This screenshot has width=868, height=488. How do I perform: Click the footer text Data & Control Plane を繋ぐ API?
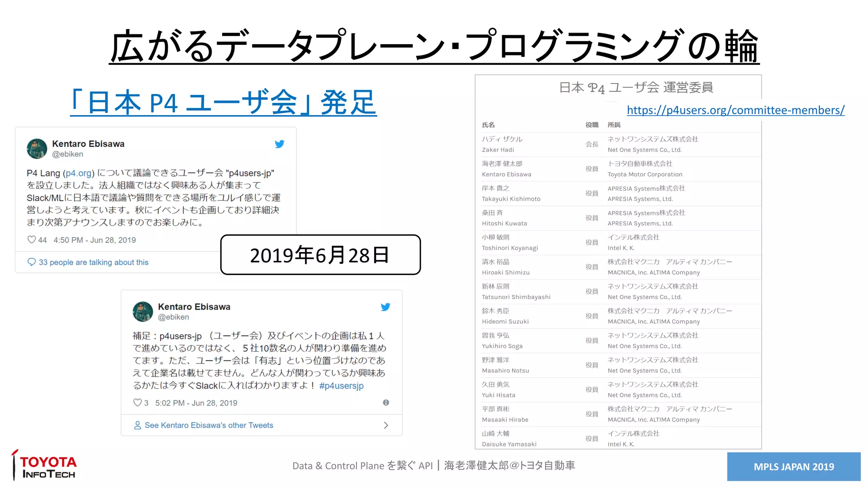[x=362, y=466]
